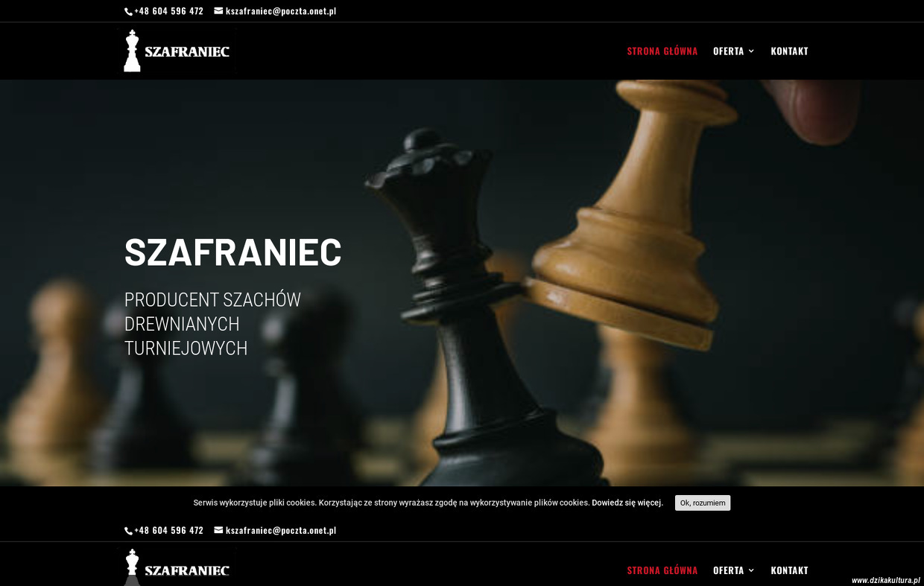Click the www.dzikakultura.pl watermark

tap(886, 580)
